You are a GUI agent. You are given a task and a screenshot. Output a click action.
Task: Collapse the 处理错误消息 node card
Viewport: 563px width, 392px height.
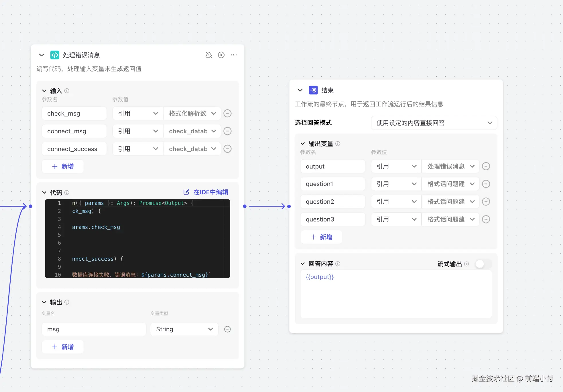tap(42, 55)
